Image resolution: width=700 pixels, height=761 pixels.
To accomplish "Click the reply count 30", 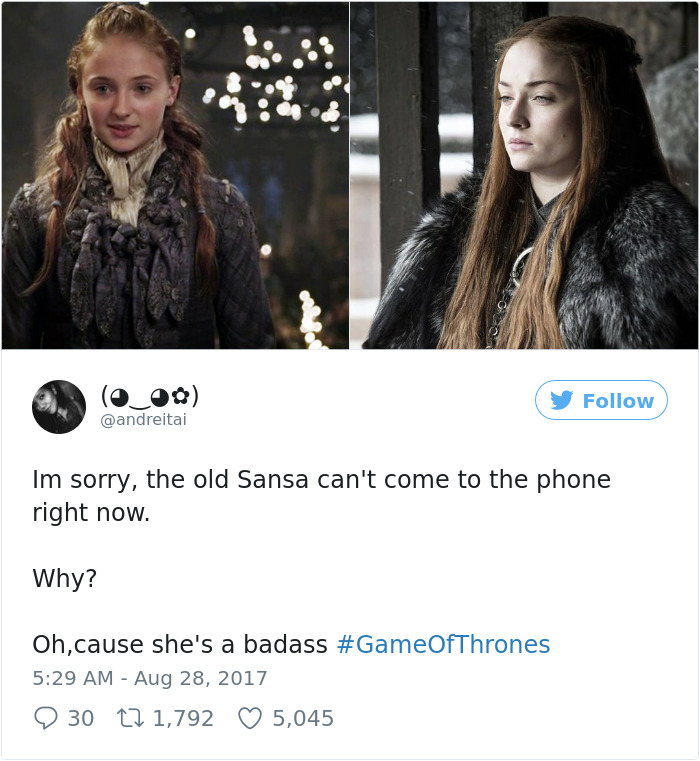I will pyautogui.click(x=81, y=718).
